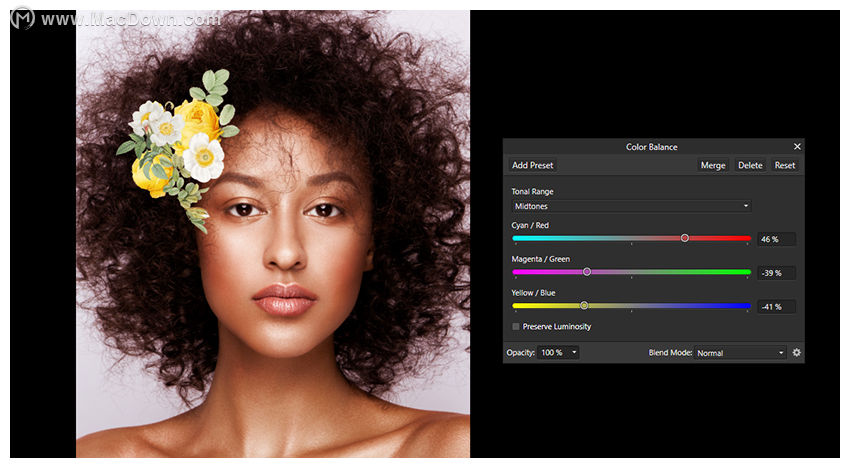The image size is (850, 468).
Task: Enable Preserve Luminosity checkbox
Action: click(x=516, y=326)
